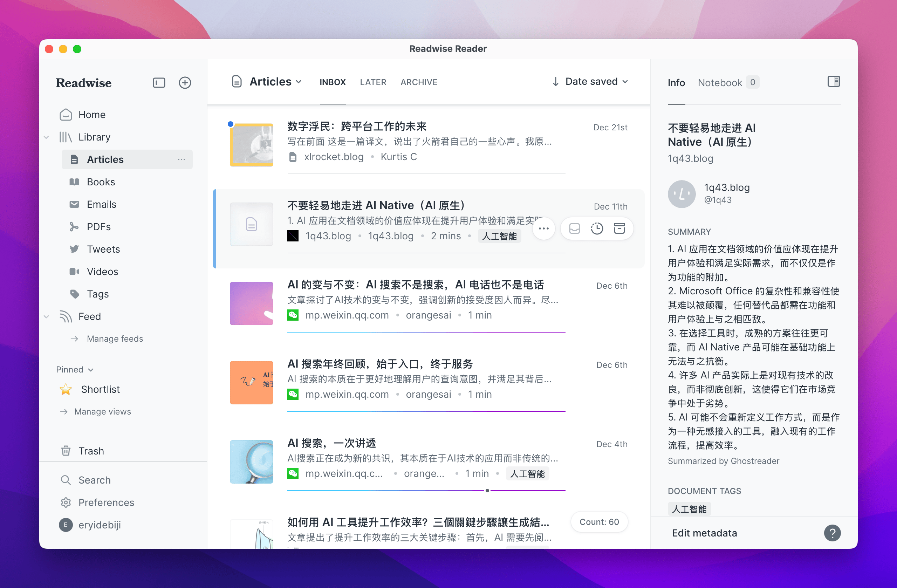Click the Readwise logo
This screenshot has height=588, width=897.
tap(84, 83)
